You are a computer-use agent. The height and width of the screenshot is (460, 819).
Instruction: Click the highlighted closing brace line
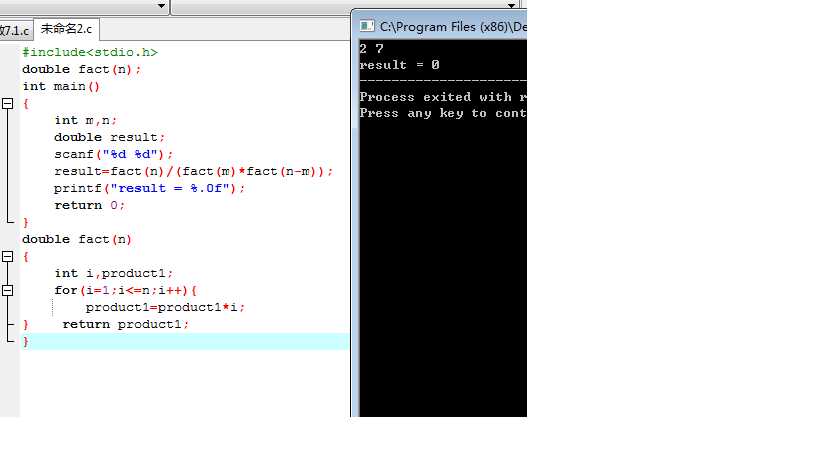coord(185,341)
